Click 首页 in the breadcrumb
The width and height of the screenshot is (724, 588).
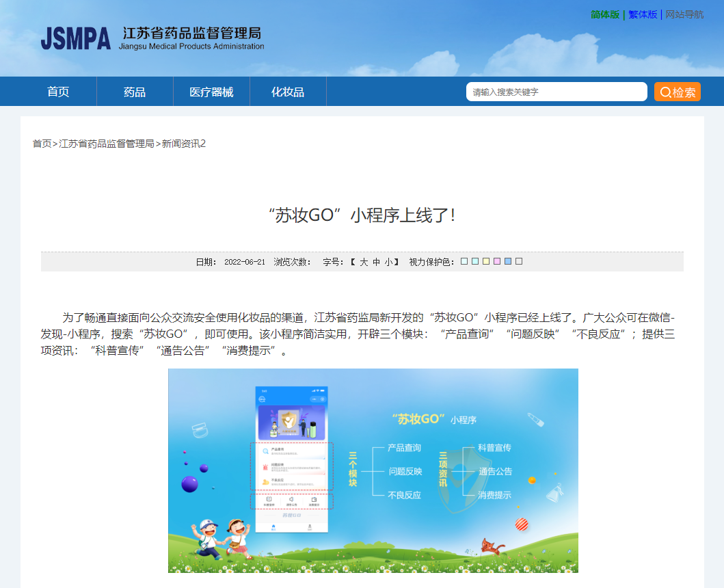[x=42, y=144]
